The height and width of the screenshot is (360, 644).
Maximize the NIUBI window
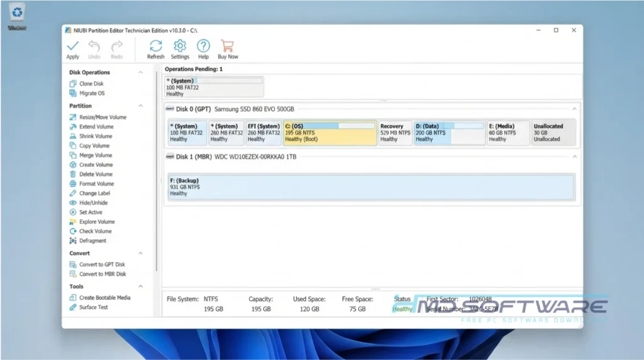tap(556, 30)
